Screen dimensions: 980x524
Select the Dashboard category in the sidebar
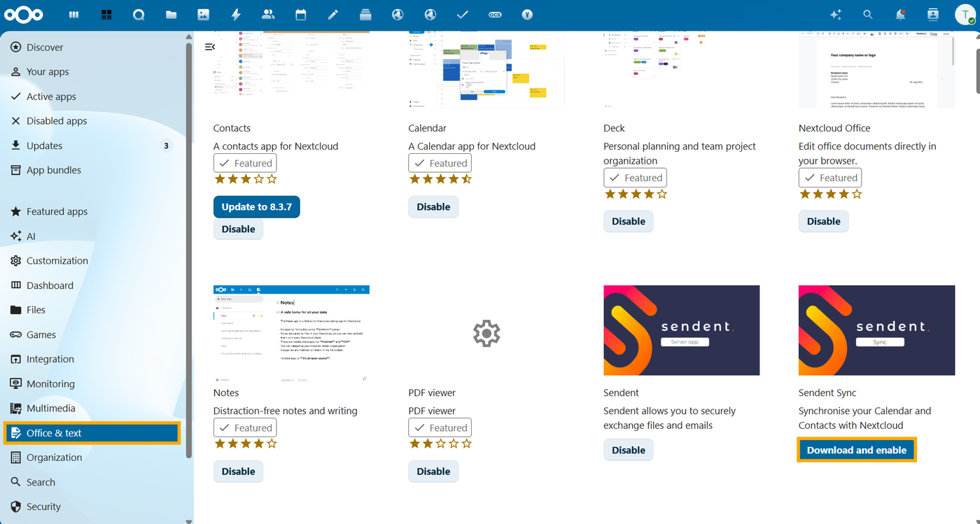coord(92,285)
